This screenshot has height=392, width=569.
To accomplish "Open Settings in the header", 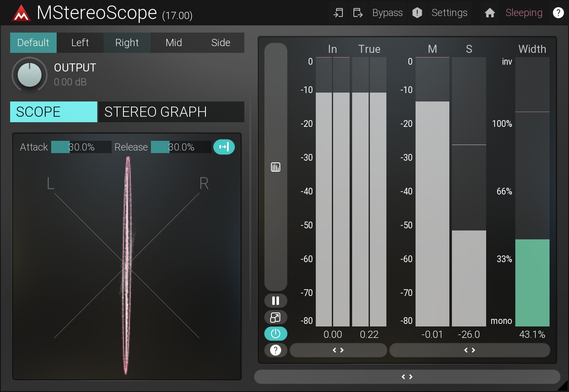I will click(449, 13).
